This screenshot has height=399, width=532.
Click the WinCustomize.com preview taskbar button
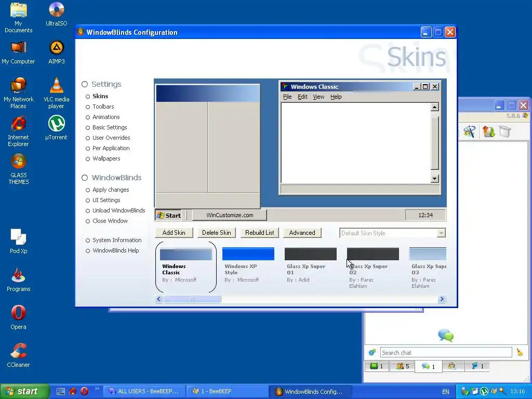pyautogui.click(x=230, y=215)
